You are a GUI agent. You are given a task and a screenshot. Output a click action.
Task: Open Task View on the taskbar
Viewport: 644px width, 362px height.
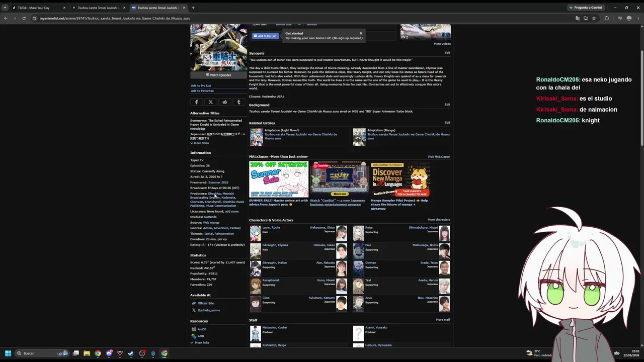75,353
